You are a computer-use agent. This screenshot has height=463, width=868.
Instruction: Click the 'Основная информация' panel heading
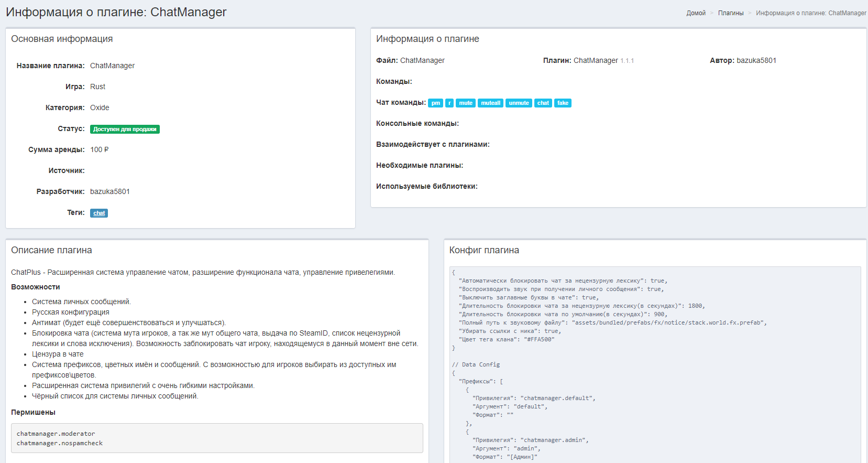(x=62, y=39)
